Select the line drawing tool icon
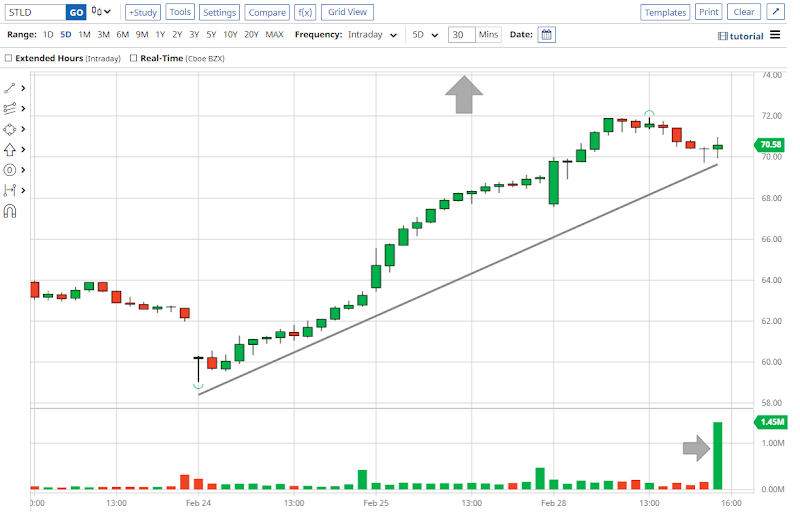The image size is (800, 525). pyautogui.click(x=11, y=88)
